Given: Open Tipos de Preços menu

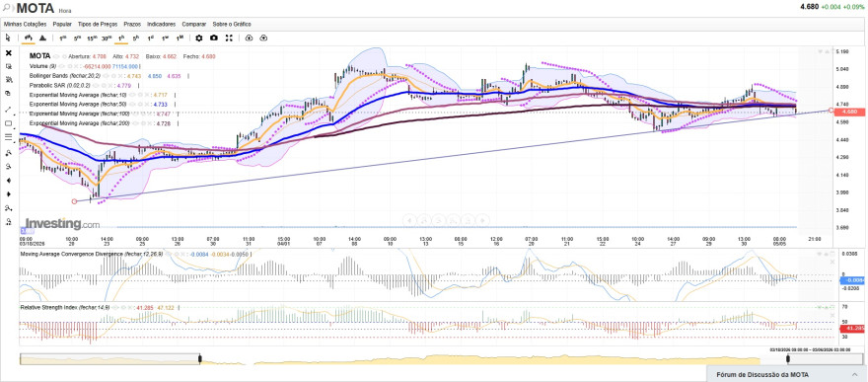Looking at the screenshot, I should pos(98,25).
